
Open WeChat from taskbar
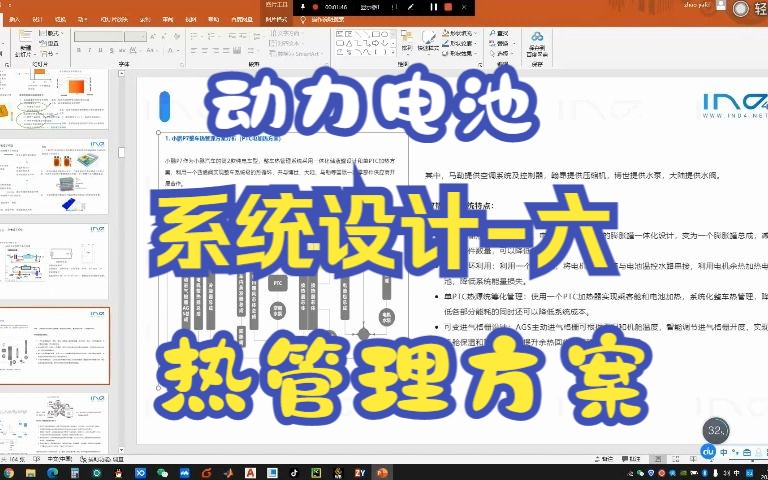pyautogui.click(x=162, y=473)
